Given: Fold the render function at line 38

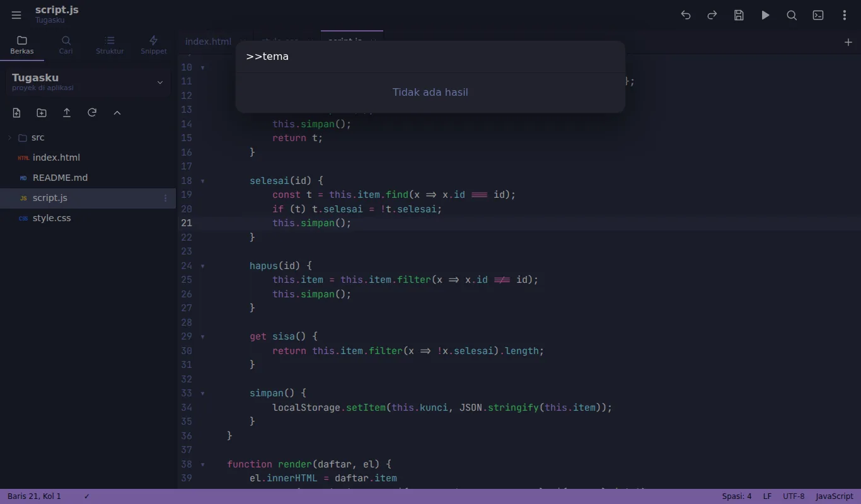Looking at the screenshot, I should click(x=202, y=464).
